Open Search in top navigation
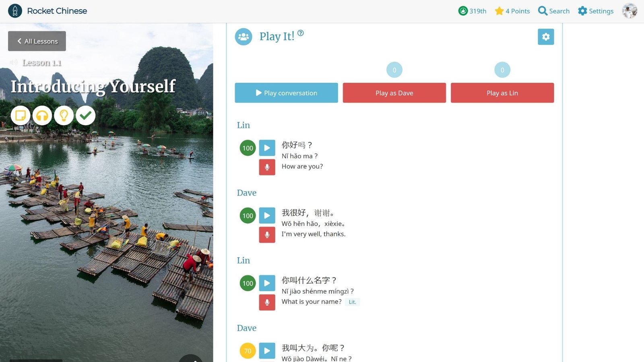This screenshot has height=362, width=644. coord(554,11)
